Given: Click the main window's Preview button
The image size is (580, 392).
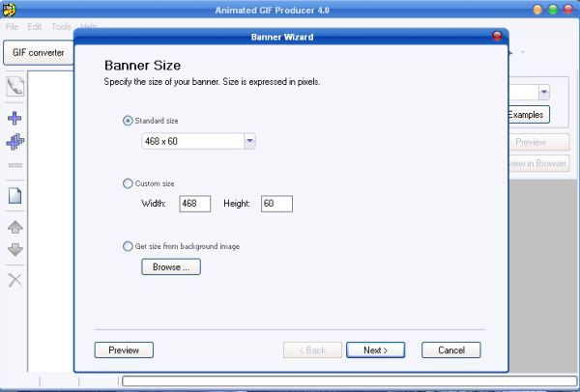Looking at the screenshot, I should [x=539, y=142].
